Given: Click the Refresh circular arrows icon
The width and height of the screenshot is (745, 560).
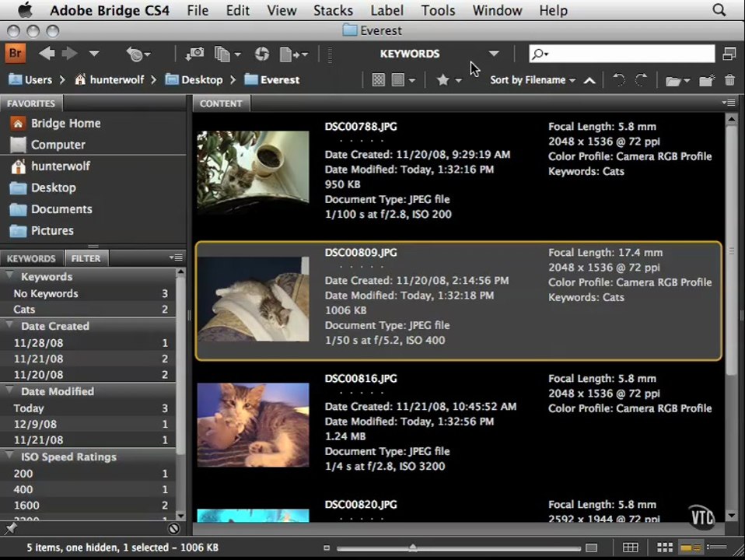Looking at the screenshot, I should pyautogui.click(x=262, y=54).
